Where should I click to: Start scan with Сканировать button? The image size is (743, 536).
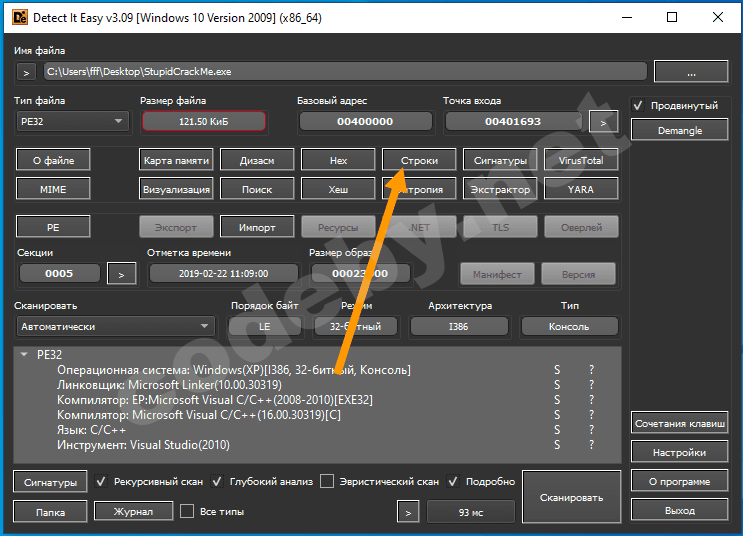pyautogui.click(x=571, y=497)
